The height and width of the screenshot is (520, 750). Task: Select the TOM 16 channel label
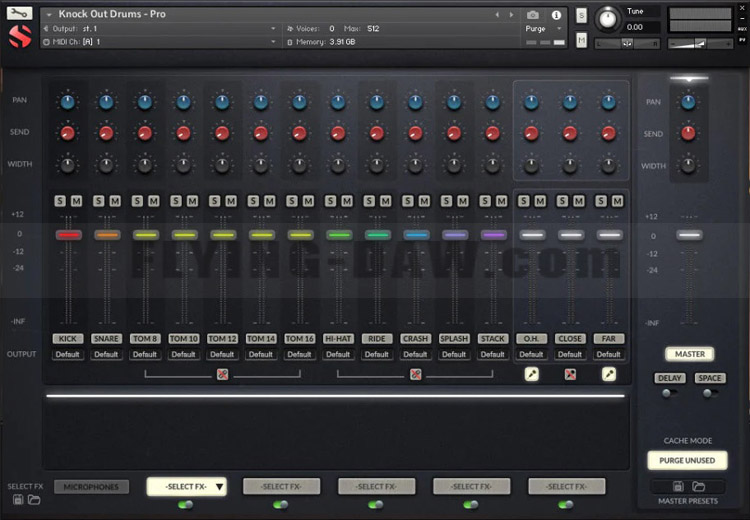click(299, 339)
